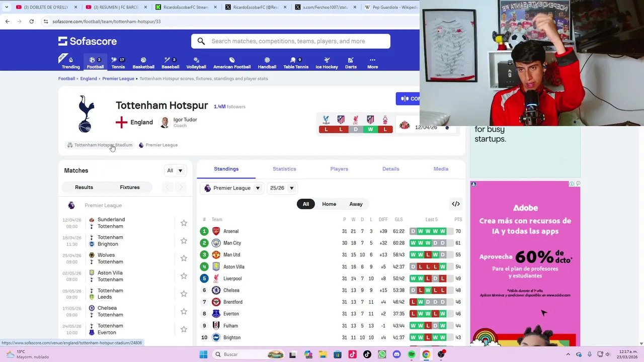Viewport: 644px width, 362px height.
Task: Open the Tennis section icon
Action: [x=118, y=62]
